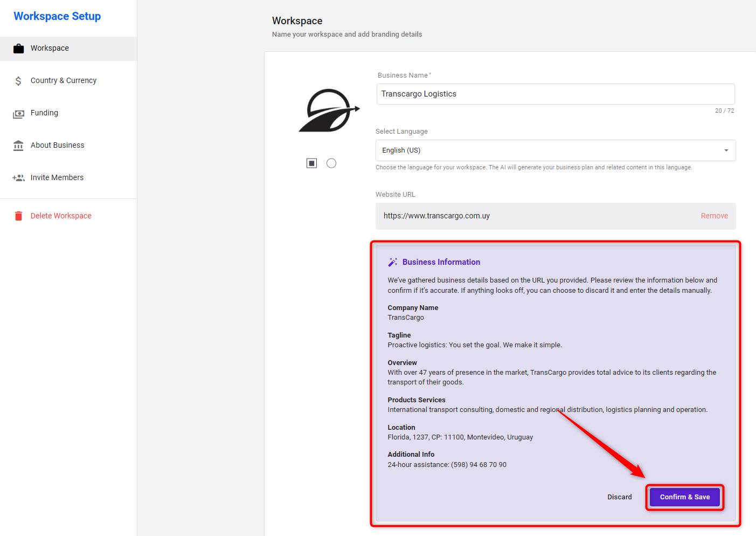Go to Country & Currency section
This screenshot has height=536, width=756.
point(68,81)
